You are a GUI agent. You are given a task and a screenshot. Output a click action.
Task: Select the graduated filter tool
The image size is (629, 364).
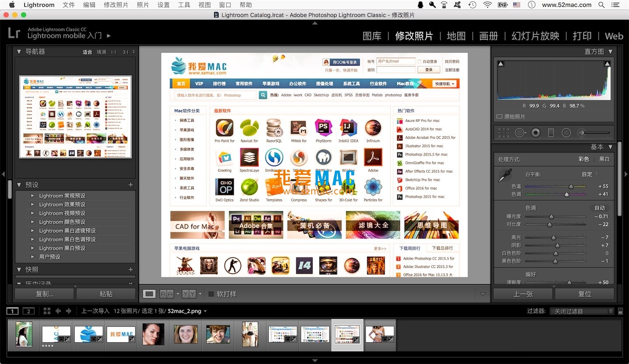tap(551, 132)
